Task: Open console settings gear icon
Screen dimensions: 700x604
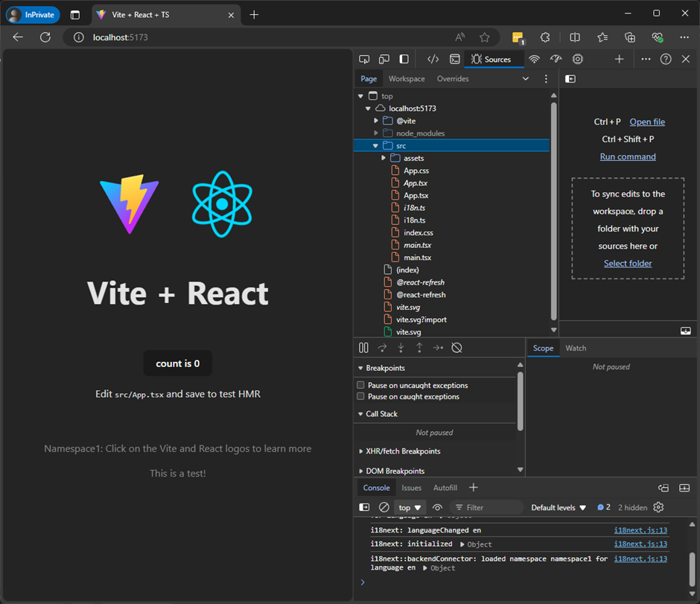Action: point(658,507)
